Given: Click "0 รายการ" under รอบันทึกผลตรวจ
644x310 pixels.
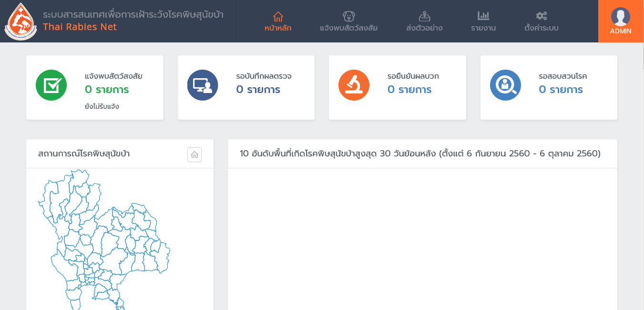Looking at the screenshot, I should (258, 90).
